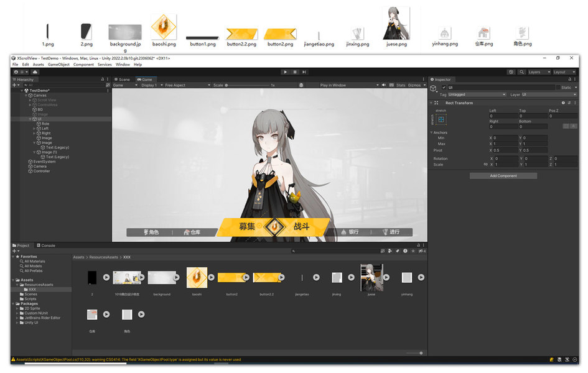
Task: Open Undo History clock icon
Action: coord(511,72)
